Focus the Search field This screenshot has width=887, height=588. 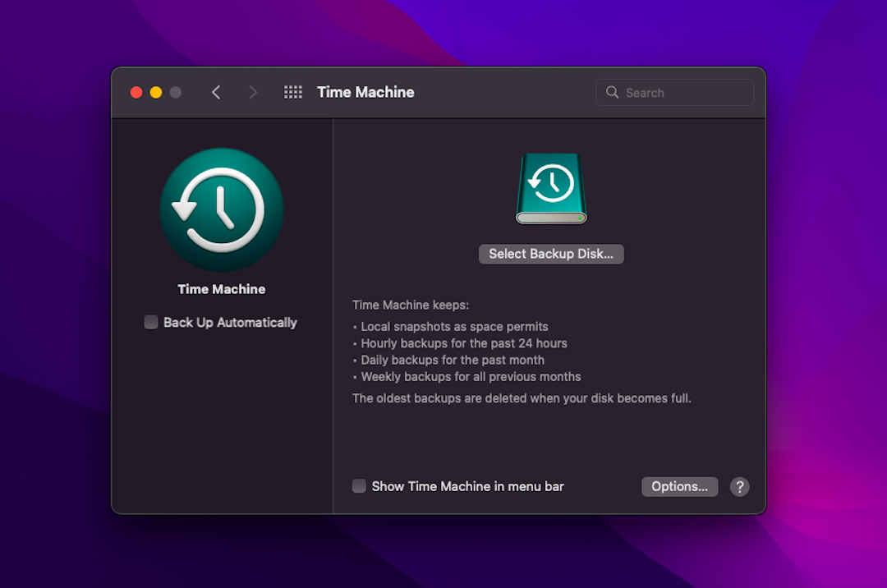click(675, 92)
